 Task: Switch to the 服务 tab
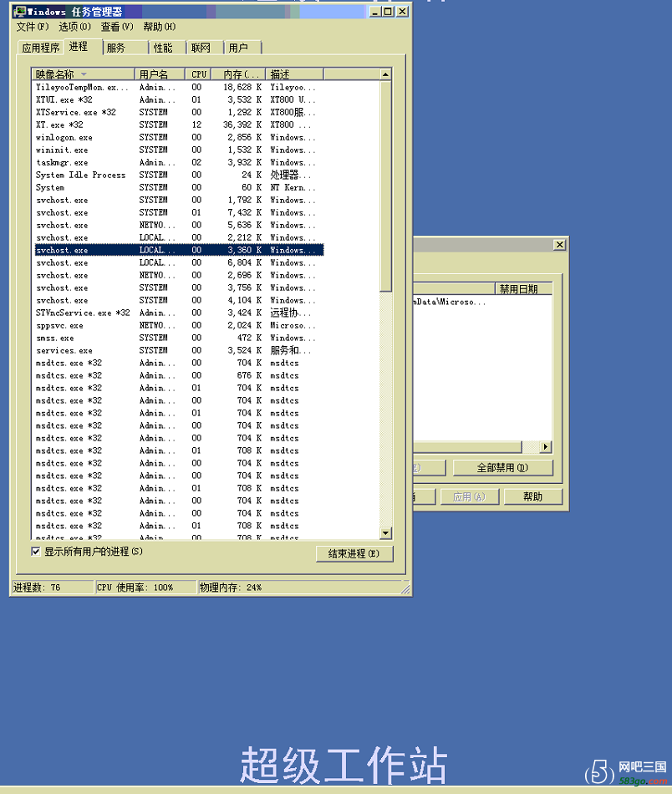125,48
